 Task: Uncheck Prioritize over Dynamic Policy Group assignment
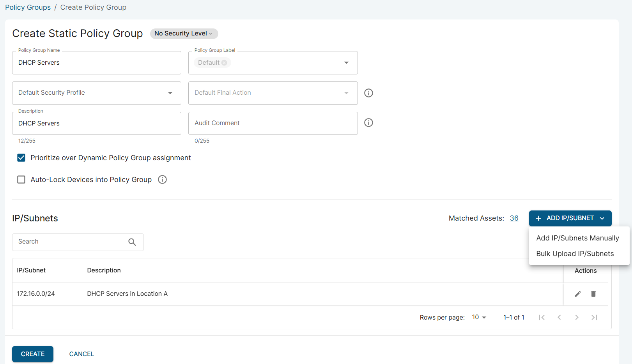(x=21, y=158)
